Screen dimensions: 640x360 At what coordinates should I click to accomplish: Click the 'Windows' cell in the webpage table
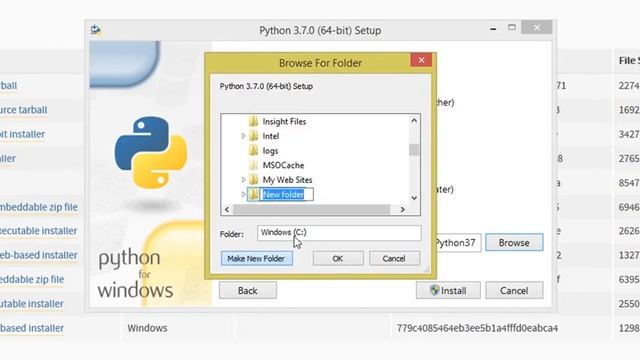(x=147, y=328)
